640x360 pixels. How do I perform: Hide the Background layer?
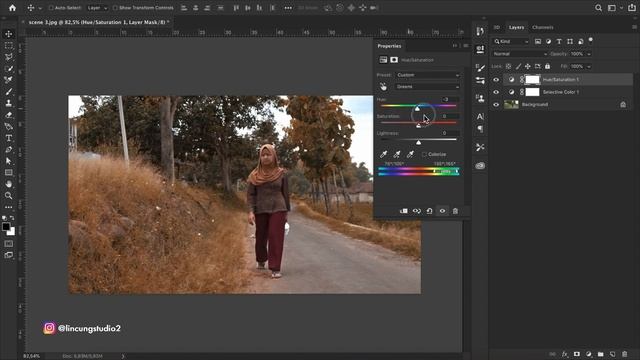click(x=496, y=104)
